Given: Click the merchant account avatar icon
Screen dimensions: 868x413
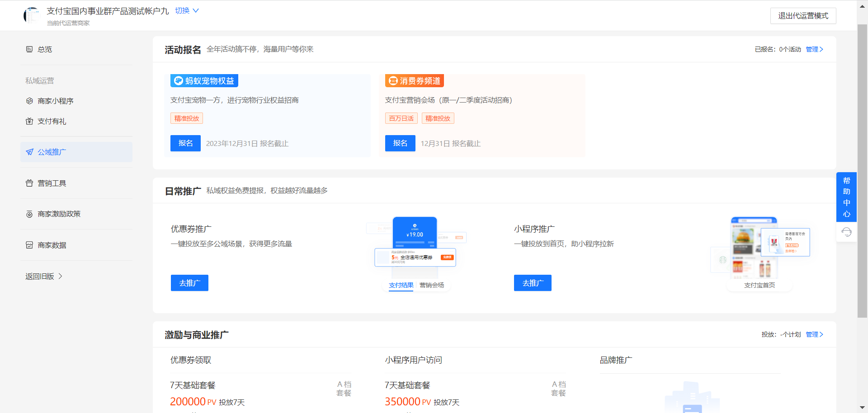Looking at the screenshot, I should point(32,15).
